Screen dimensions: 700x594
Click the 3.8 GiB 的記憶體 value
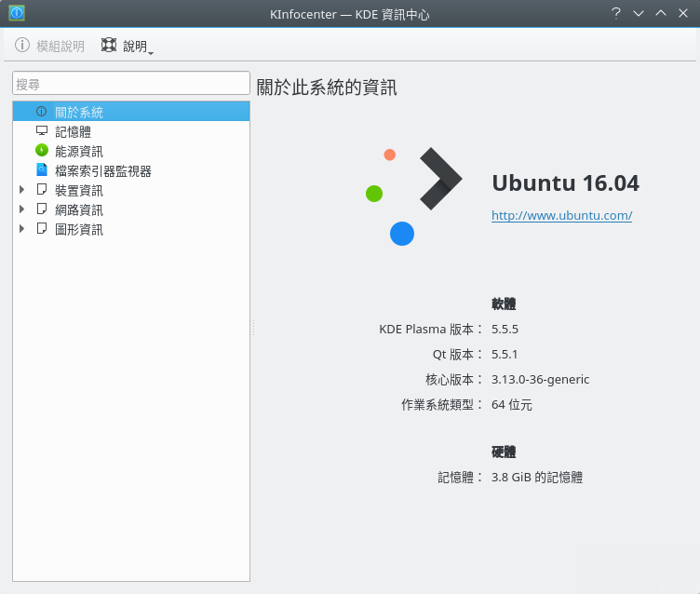[x=537, y=477]
